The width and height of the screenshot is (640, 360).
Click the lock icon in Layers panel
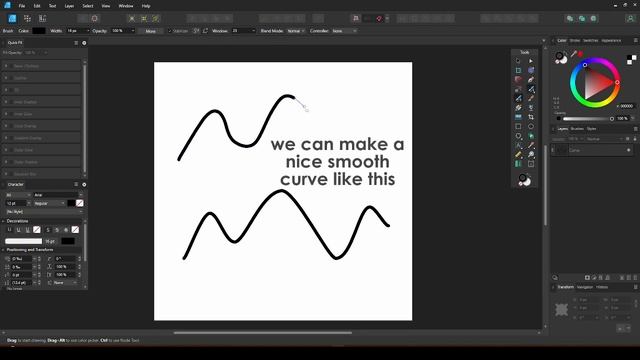[635, 139]
